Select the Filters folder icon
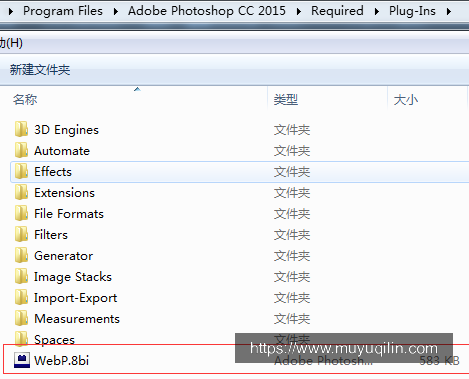469x379 pixels. (21, 234)
